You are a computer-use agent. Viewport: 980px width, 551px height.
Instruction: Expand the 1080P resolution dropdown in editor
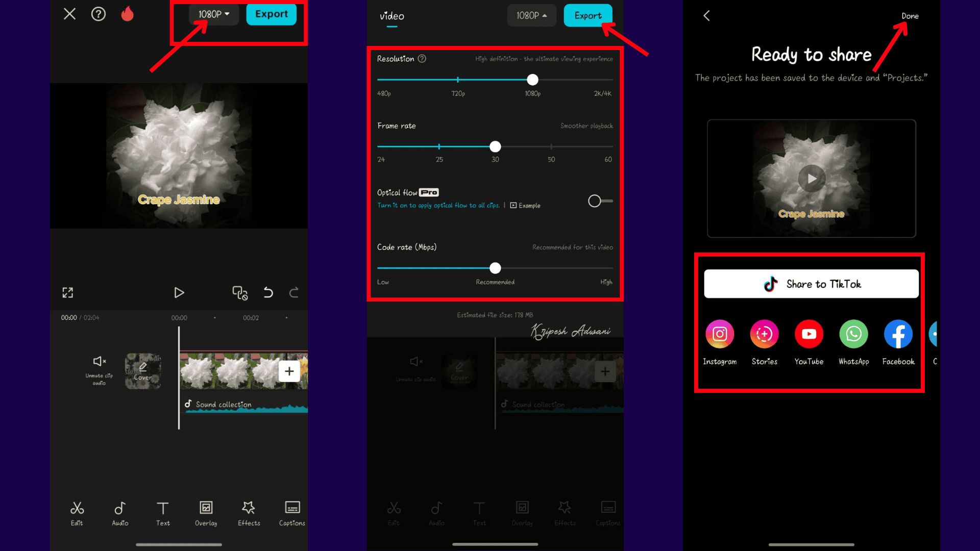click(214, 14)
